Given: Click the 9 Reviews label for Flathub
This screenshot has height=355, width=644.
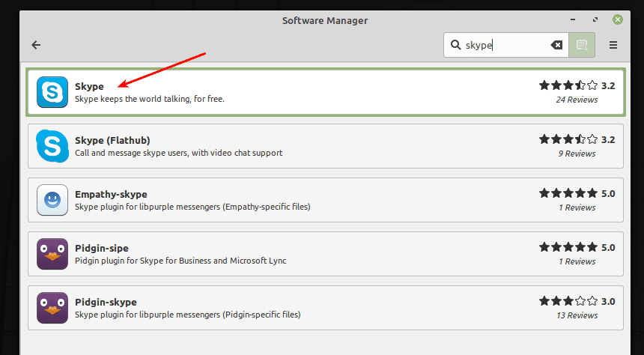Looking at the screenshot, I should click(x=577, y=154).
